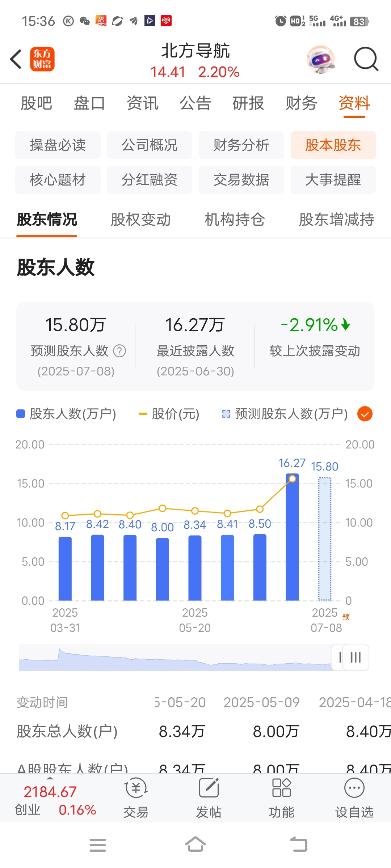Screen dimensions: 391x868
Task: Open the 功能 grid icon
Action: coord(281,798)
